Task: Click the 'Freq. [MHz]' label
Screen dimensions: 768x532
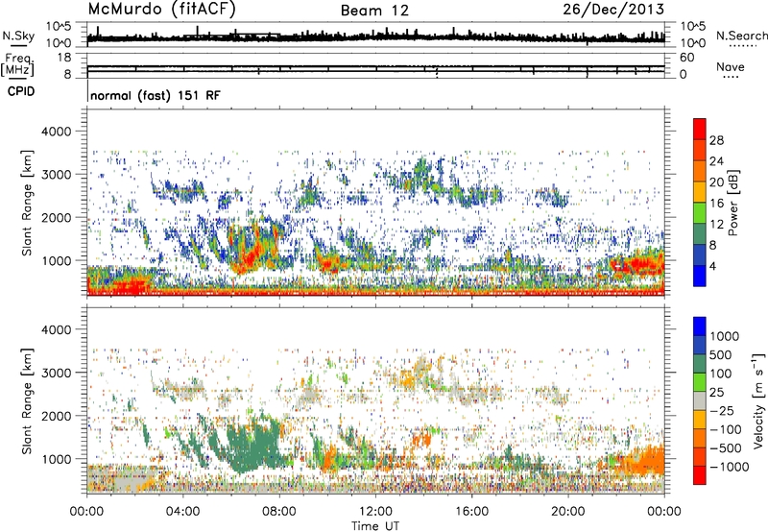Action: click(x=18, y=65)
